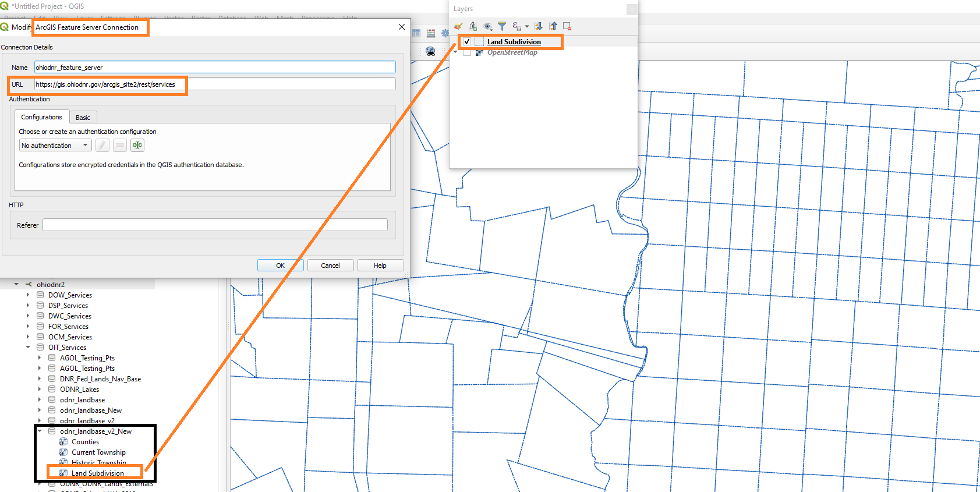
Task: Select the Counties layer item
Action: click(x=85, y=442)
